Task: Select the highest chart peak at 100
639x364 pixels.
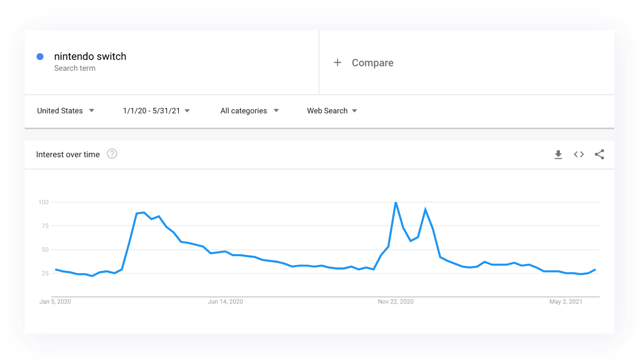Action: (396, 203)
